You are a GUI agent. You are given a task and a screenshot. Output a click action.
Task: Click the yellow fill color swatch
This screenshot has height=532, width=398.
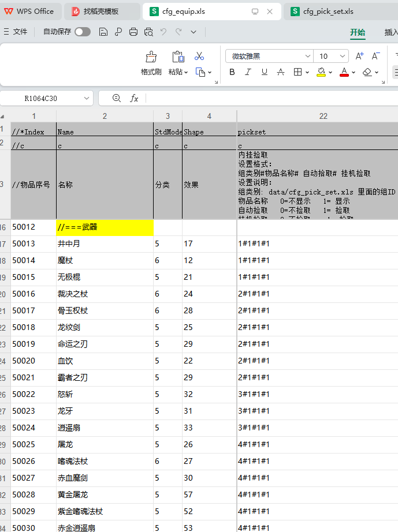click(321, 72)
